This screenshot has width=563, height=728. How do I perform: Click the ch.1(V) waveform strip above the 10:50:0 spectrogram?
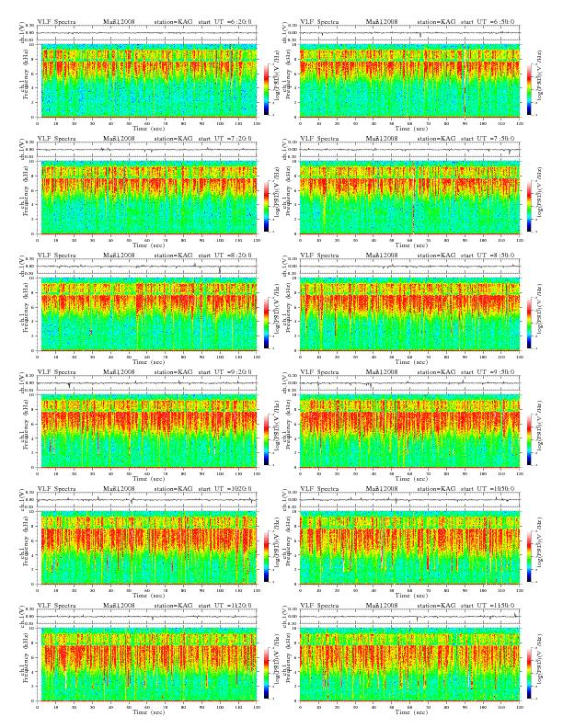[409, 500]
